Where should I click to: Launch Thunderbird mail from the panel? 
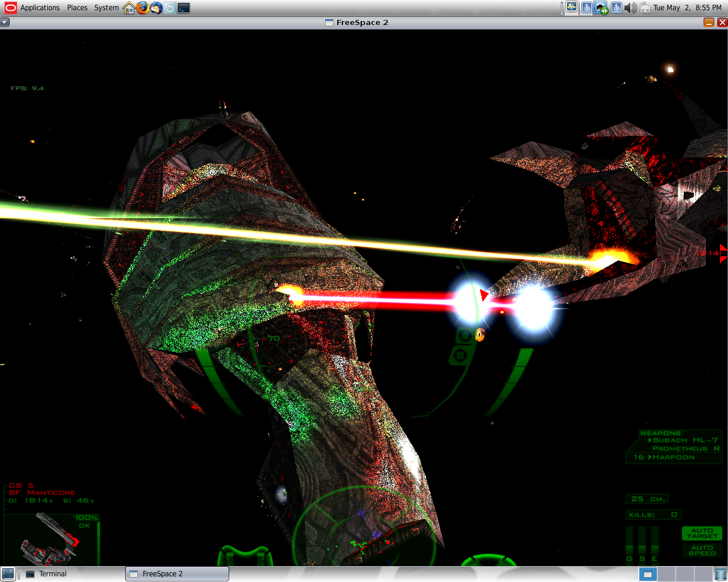pos(156,7)
